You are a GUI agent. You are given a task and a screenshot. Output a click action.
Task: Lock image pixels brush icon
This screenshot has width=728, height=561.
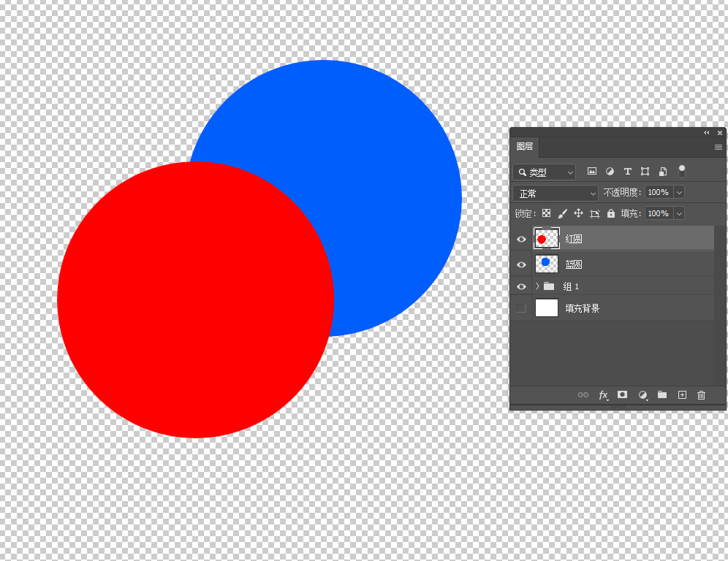[x=562, y=213]
